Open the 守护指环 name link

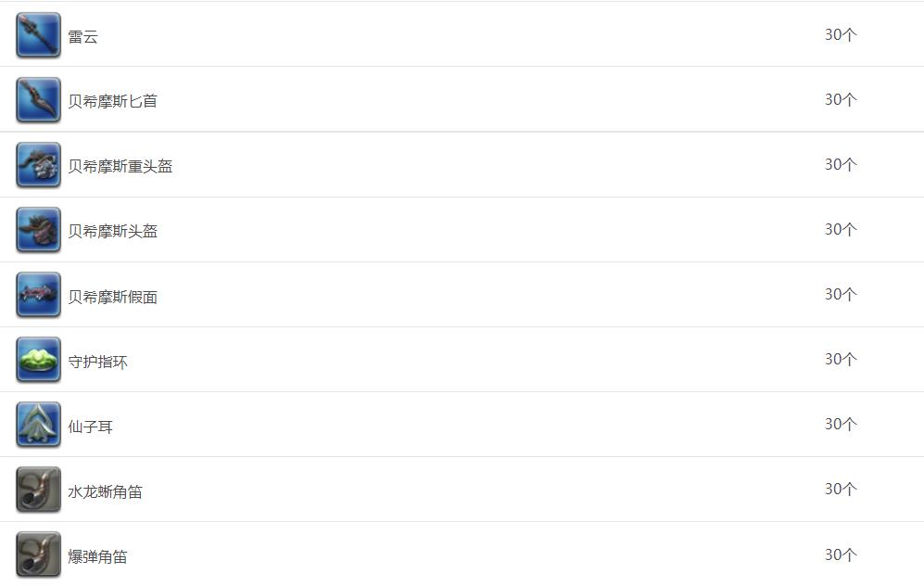pyautogui.click(x=98, y=362)
